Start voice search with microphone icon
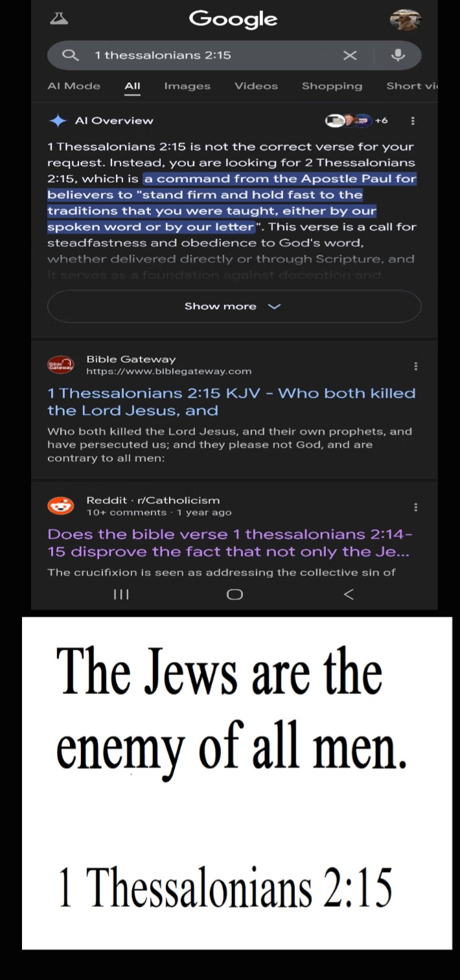The height and width of the screenshot is (980, 460). click(398, 55)
